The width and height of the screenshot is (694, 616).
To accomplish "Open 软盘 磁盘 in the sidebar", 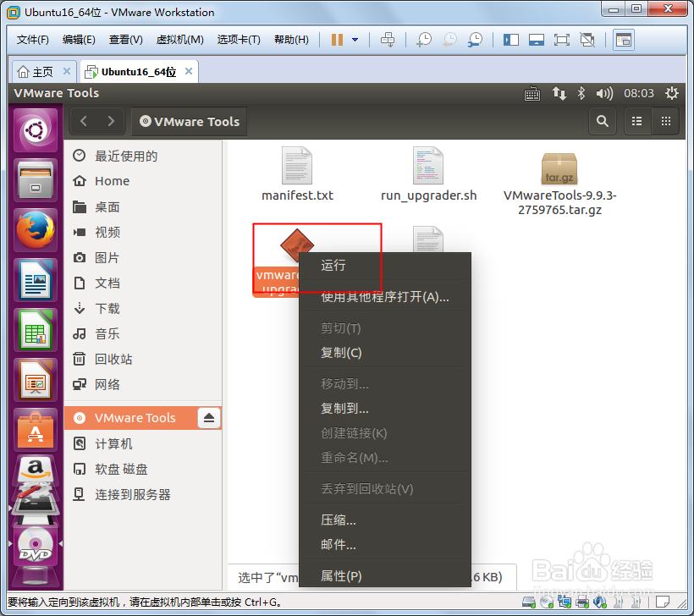I will 142,469.
